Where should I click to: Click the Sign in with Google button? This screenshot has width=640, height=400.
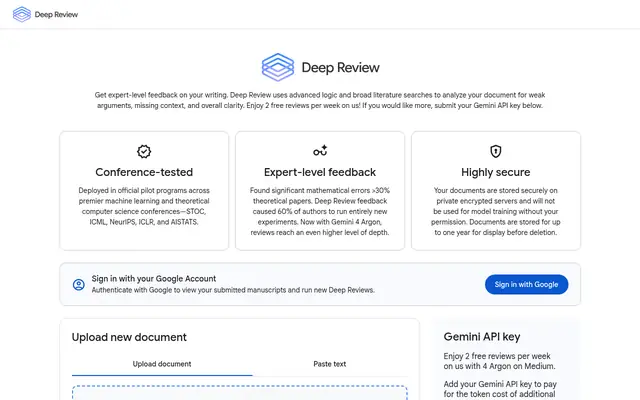point(526,284)
